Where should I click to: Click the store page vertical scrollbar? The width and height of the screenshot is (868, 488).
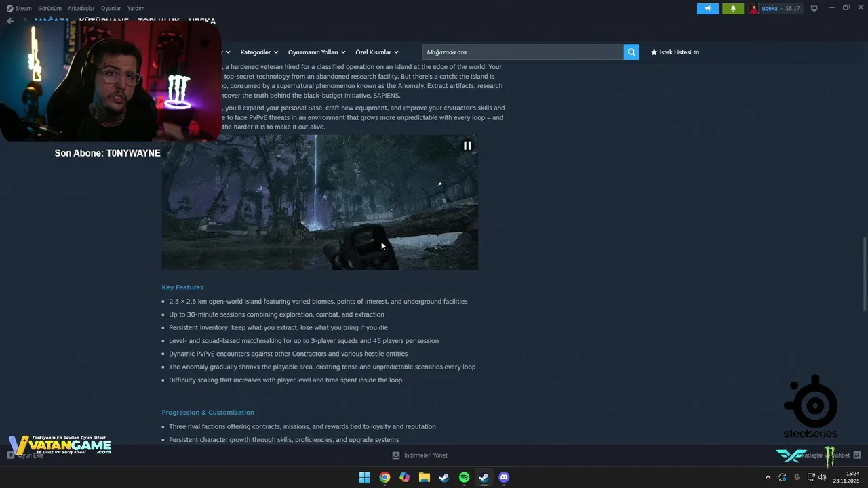click(x=864, y=273)
